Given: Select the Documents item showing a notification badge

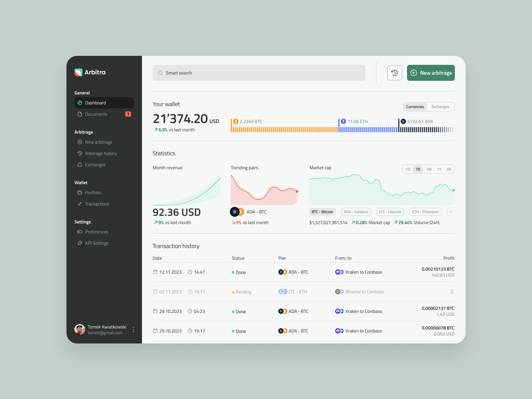Looking at the screenshot, I should (x=96, y=114).
